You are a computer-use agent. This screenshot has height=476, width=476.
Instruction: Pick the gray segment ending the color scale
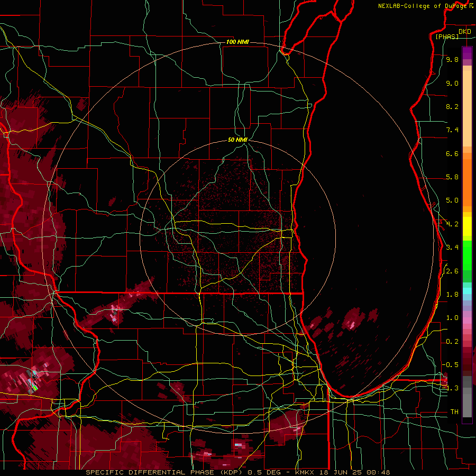pos(467,406)
